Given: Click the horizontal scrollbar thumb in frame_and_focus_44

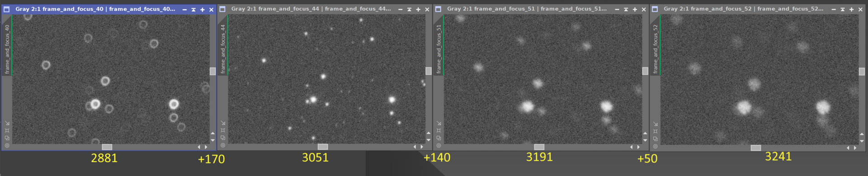Looking at the screenshot, I should click(323, 147).
